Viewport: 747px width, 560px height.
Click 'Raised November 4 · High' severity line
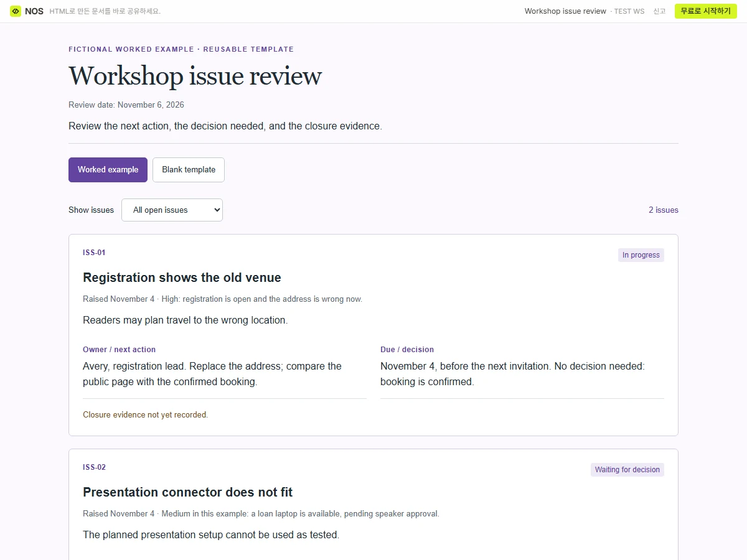click(x=222, y=299)
